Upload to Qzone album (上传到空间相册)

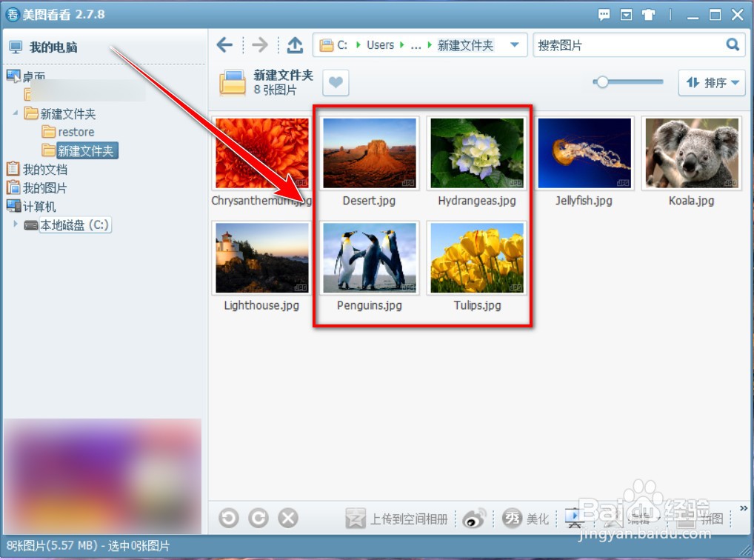pos(397,519)
